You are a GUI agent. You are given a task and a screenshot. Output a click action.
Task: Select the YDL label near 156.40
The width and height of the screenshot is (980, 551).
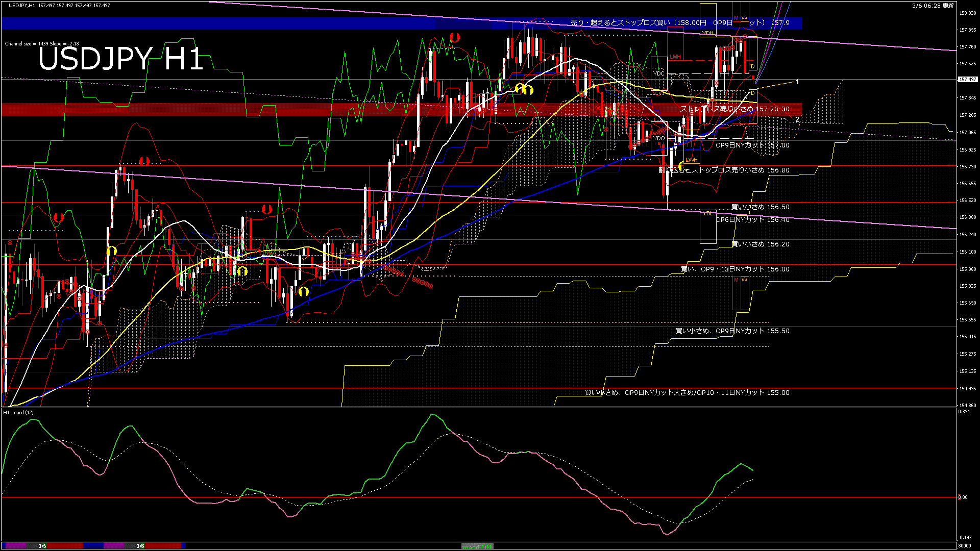tap(707, 213)
